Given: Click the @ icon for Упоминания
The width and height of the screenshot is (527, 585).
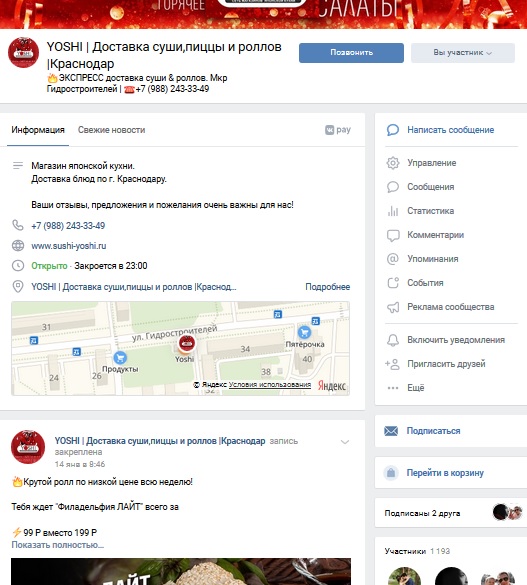Looking at the screenshot, I should (393, 259).
